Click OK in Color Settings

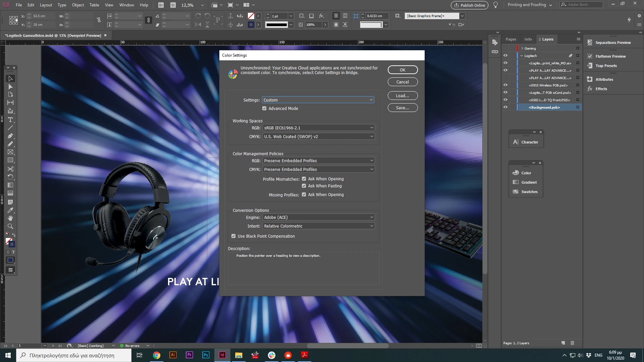click(x=402, y=70)
